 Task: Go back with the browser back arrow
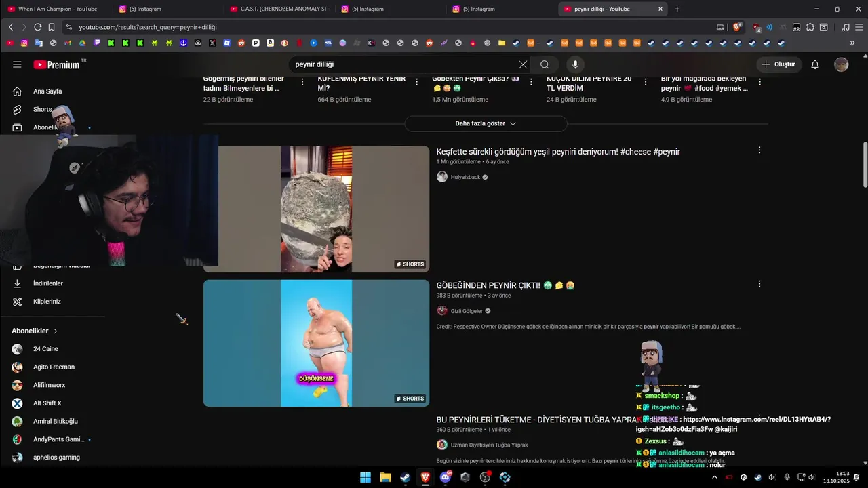(x=11, y=27)
